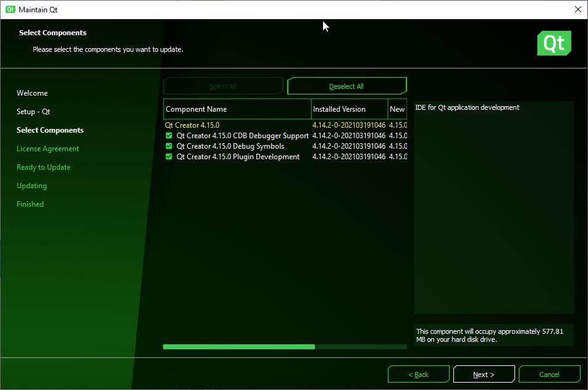Screen dimensions: 588x390
Task: Click the Qt logo in the header
Action: pyautogui.click(x=554, y=43)
